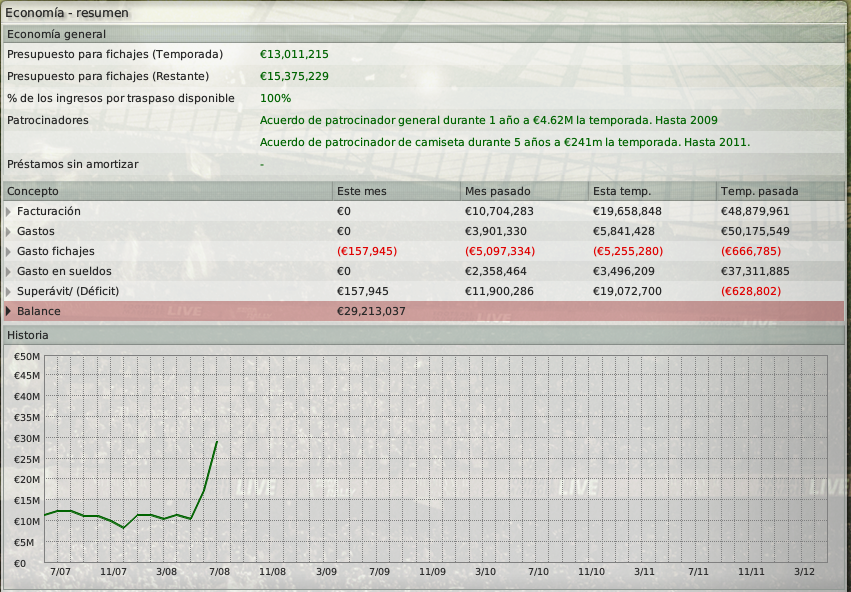Image resolution: width=851 pixels, height=592 pixels.
Task: Click surplus last month value €11,900,286
Action: coord(499,292)
